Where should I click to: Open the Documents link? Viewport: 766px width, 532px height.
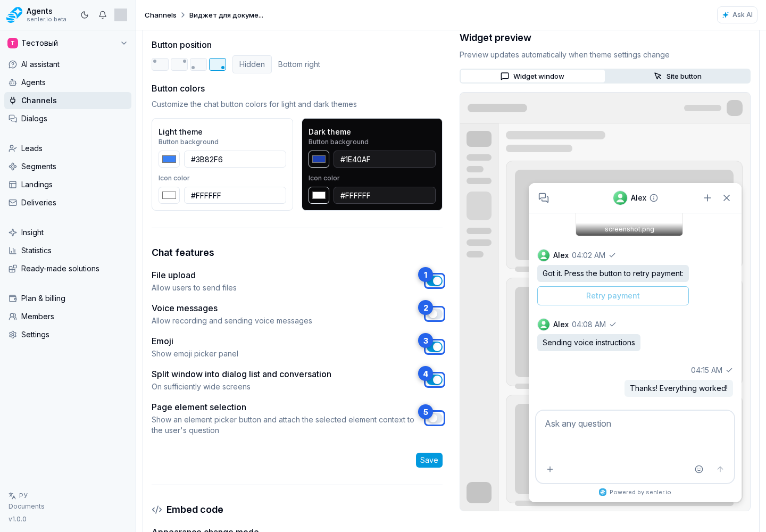[x=27, y=506]
